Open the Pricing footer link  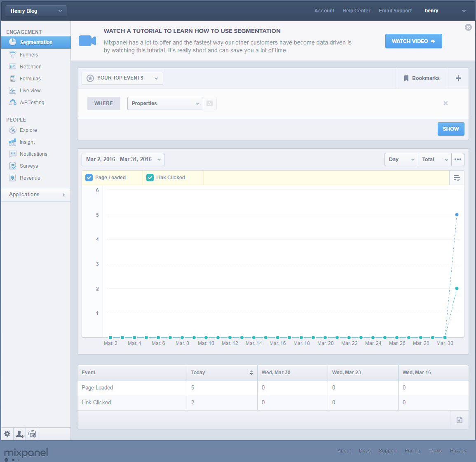[x=412, y=450]
